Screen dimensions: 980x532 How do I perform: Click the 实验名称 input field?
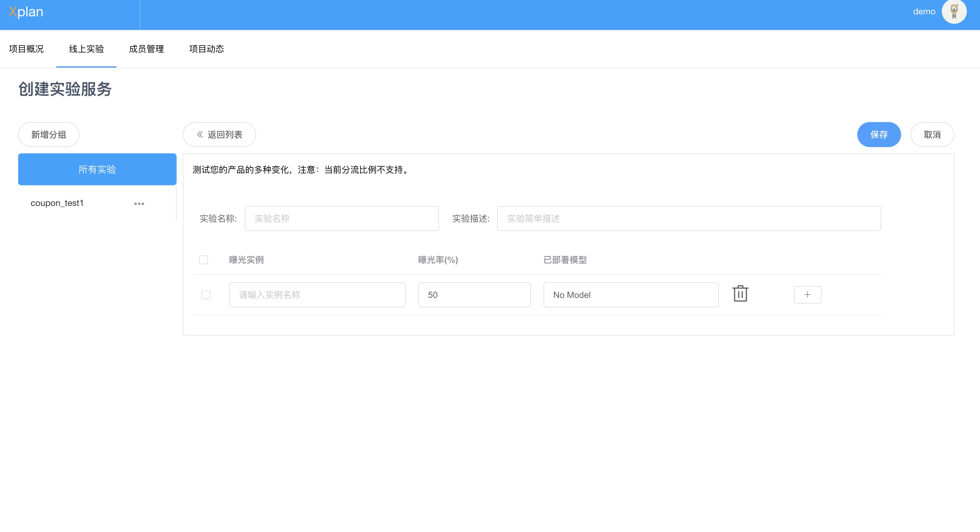(x=341, y=219)
